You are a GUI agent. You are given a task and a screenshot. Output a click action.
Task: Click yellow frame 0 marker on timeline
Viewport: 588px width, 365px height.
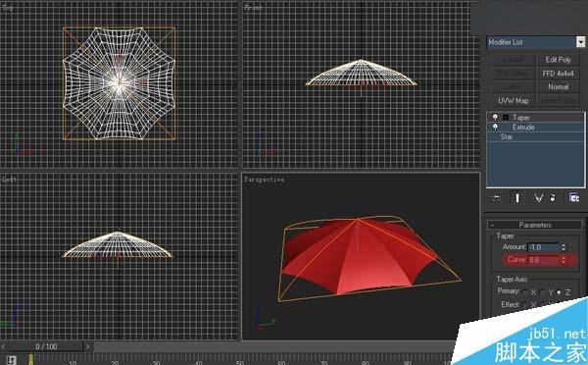(31, 360)
